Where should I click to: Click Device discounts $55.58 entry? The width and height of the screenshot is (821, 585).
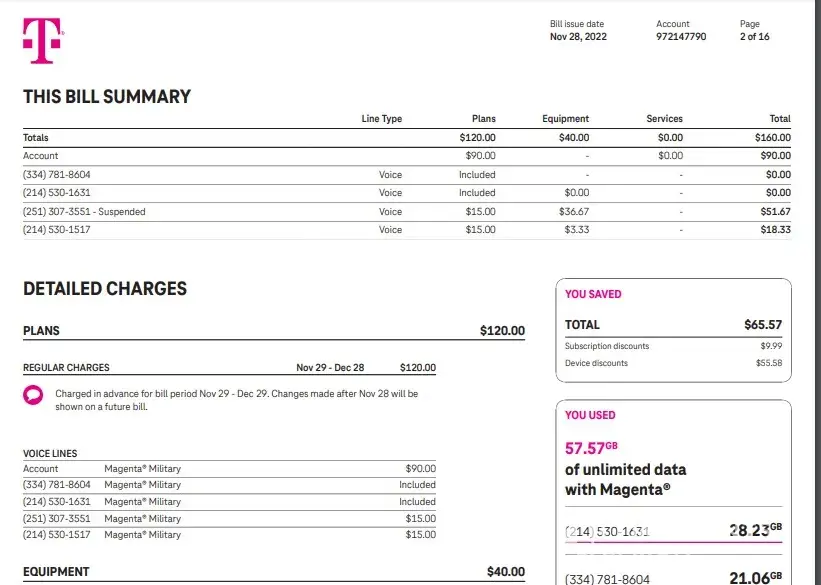coord(673,363)
